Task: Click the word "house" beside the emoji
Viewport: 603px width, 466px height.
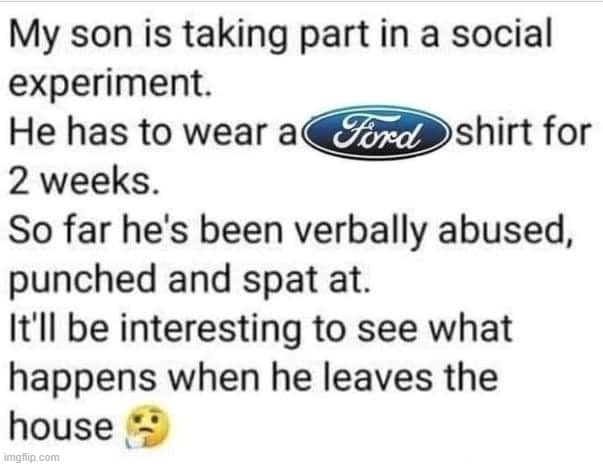Action: [61, 426]
